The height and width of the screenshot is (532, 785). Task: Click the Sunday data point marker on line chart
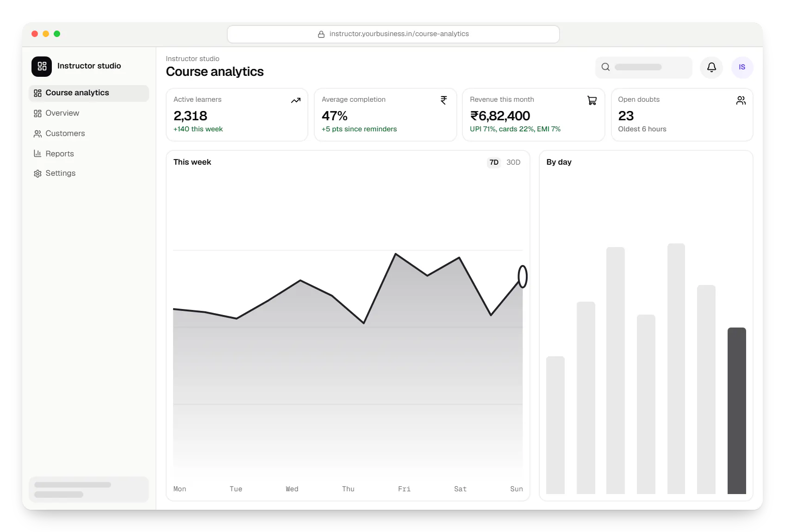point(523,277)
